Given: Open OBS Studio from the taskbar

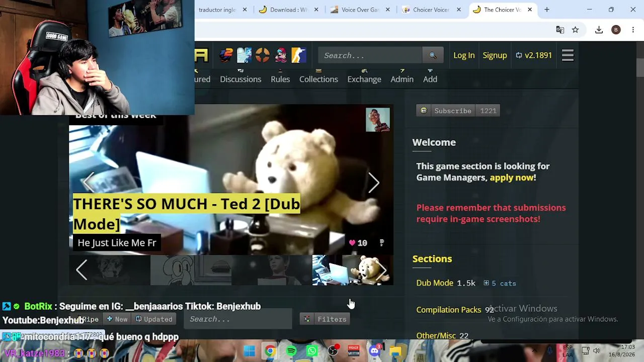Looking at the screenshot, I should pos(333,351).
